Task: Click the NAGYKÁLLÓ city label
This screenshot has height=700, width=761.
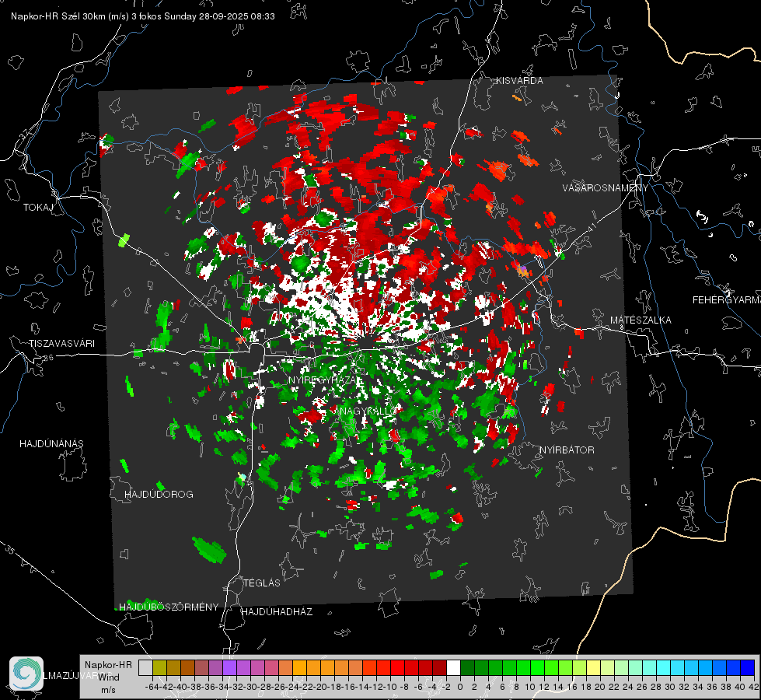Action: coord(368,411)
